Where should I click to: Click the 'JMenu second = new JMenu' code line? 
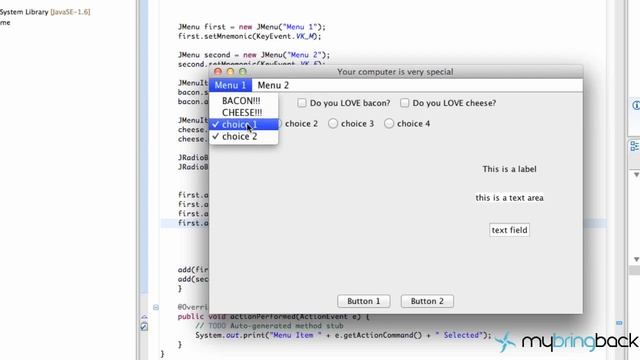[x=254, y=55]
